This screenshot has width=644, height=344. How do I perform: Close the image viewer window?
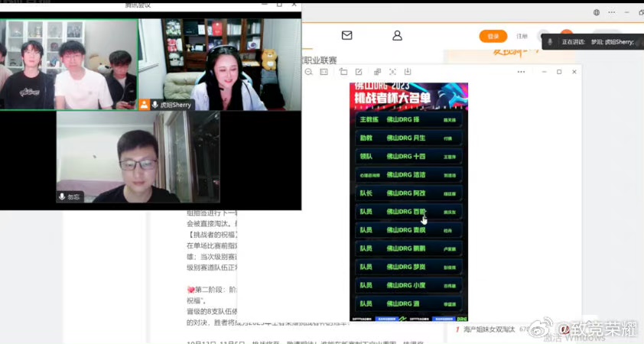pos(574,72)
